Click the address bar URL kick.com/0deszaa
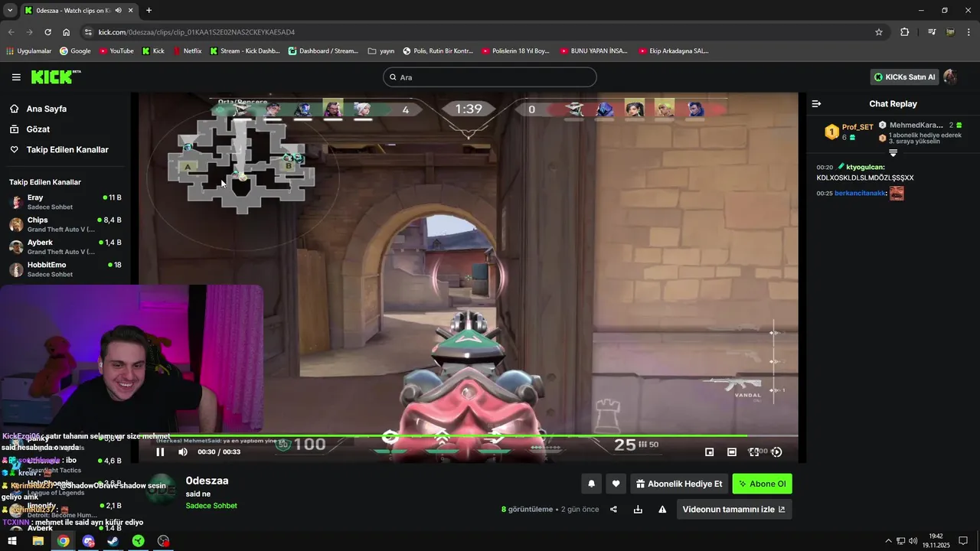 (x=197, y=32)
